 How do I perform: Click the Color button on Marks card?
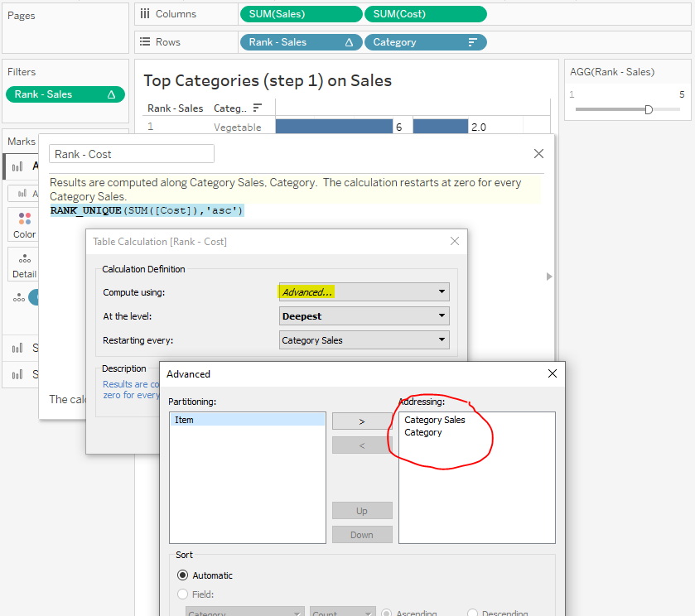click(x=24, y=224)
